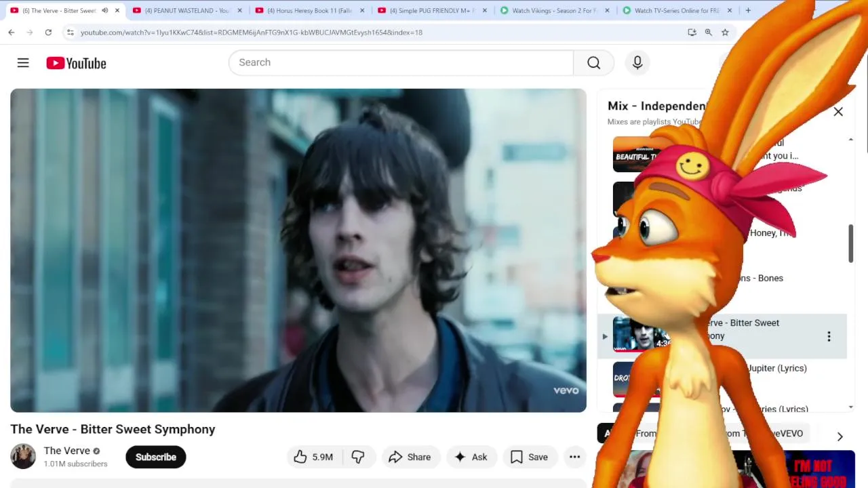Share the Bitter Sweet Symphony video
868x488 pixels.
410,457
